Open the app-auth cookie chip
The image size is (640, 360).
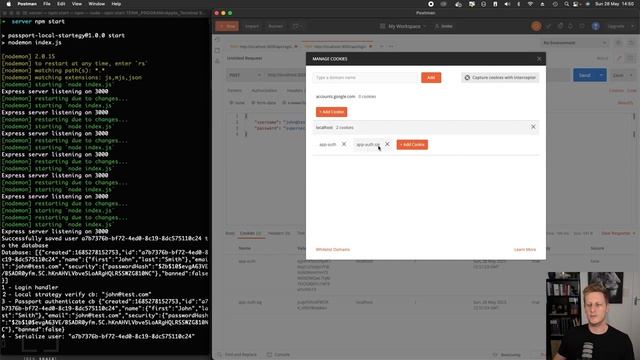(x=328, y=144)
